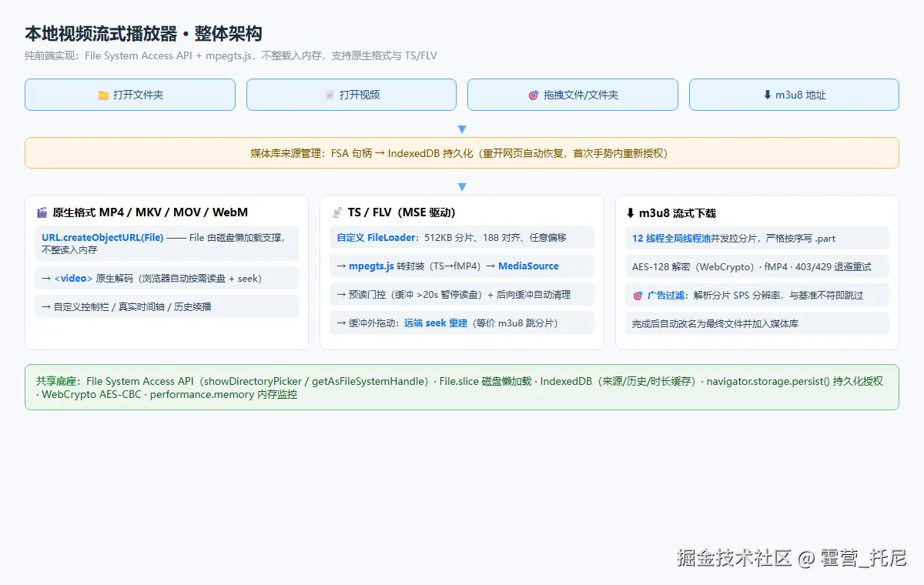Viewport: 924px width, 585px height.
Task: Click the title 本地视频流式播放器 · 整体架构
Action: coord(143,34)
